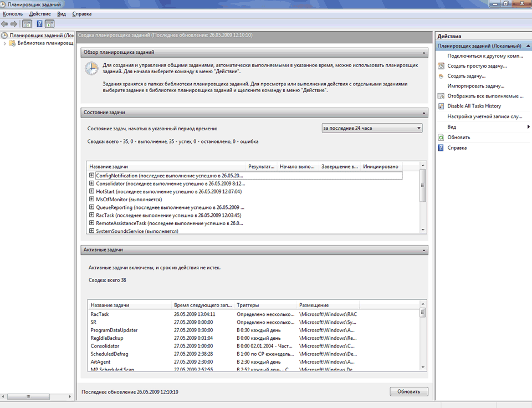
Task: Click the blue help icon in toolbar
Action: tap(39, 24)
